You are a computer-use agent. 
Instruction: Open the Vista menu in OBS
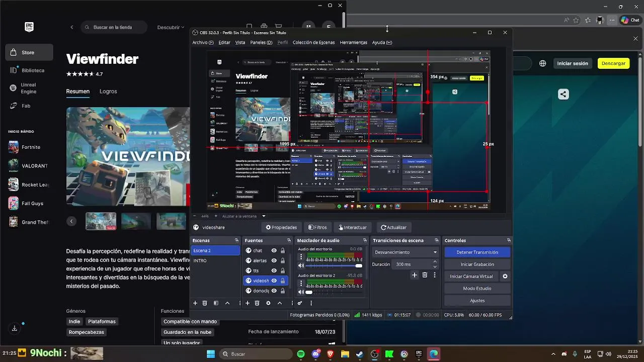click(x=240, y=42)
